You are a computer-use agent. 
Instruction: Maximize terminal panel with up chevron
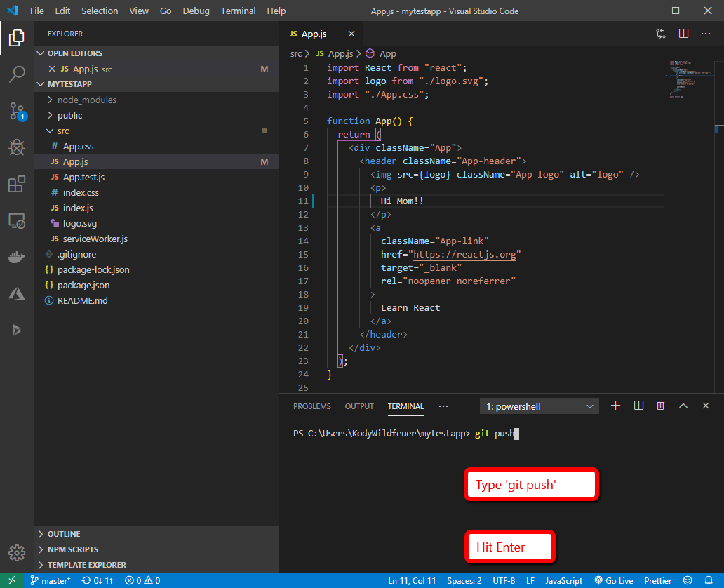(683, 406)
